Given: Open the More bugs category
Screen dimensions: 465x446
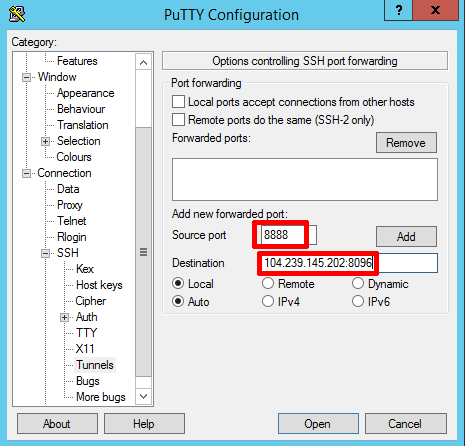Looking at the screenshot, I should [101, 397].
